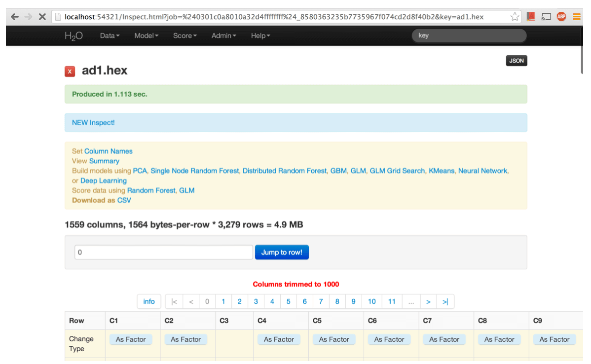Image resolution: width=591 pixels, height=364 pixels.
Task: Bookmark page with star icon
Action: coord(515,17)
